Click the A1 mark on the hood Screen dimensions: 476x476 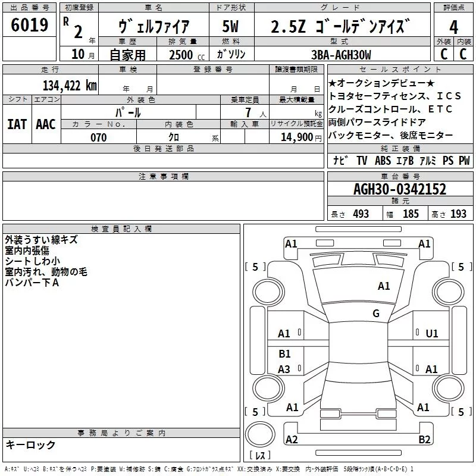pos(384,286)
